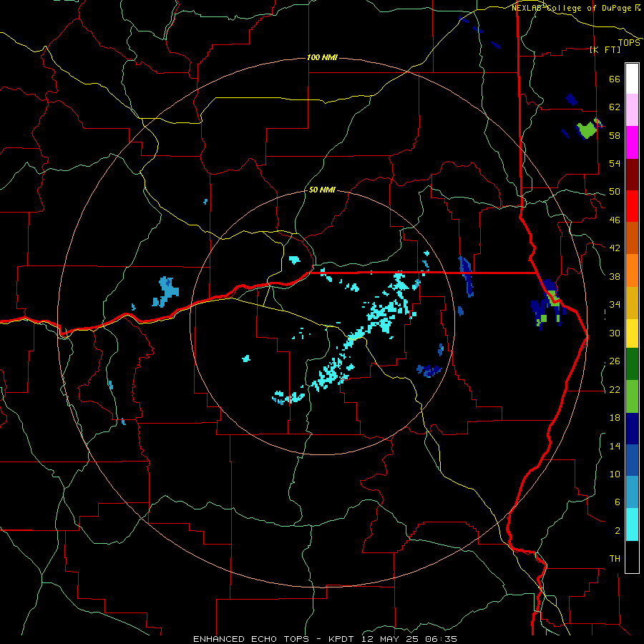
Task: Click the 'TH' legend label
Action: pos(615,559)
